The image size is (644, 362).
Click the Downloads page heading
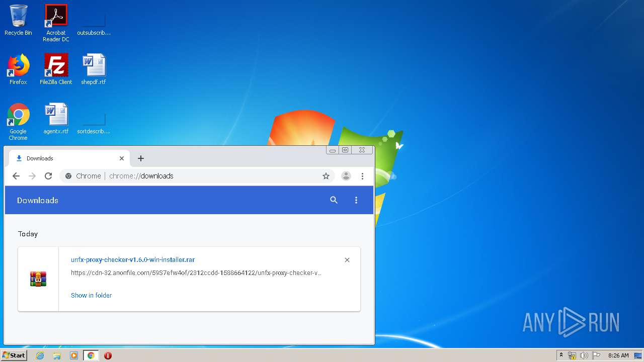click(38, 200)
